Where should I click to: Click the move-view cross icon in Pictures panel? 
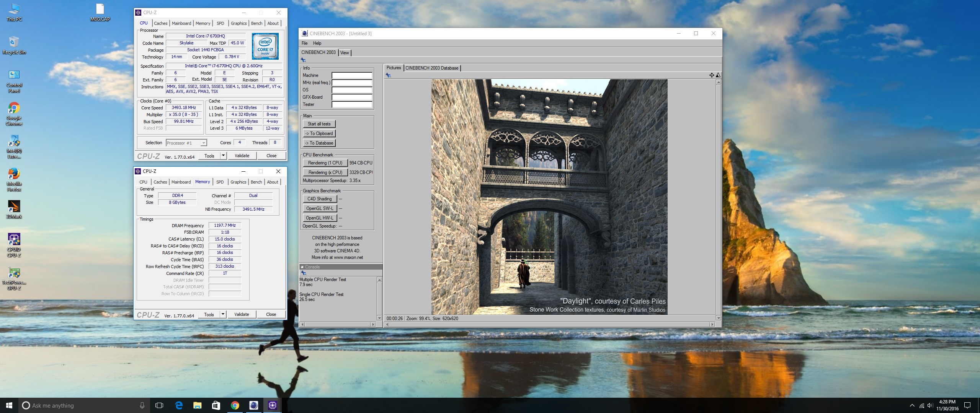(x=711, y=75)
